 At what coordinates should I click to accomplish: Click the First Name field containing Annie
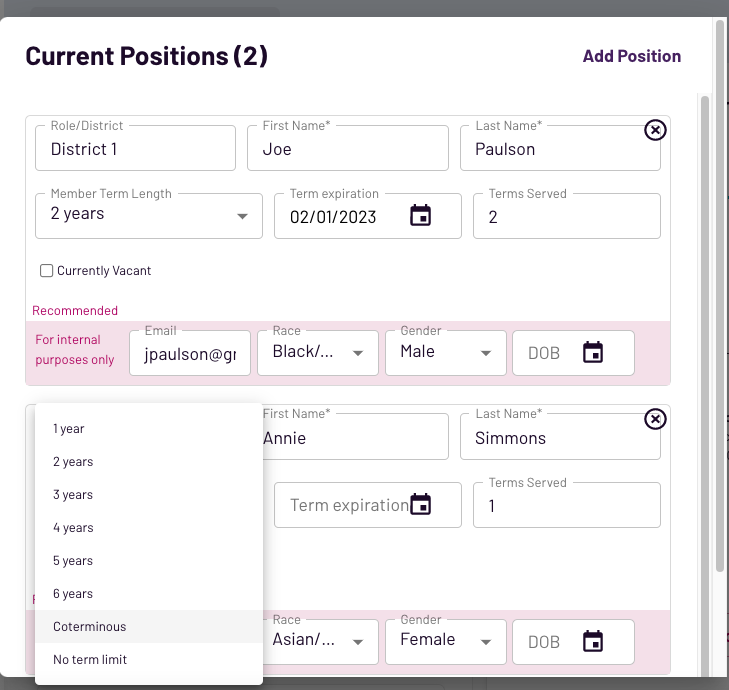tap(345, 438)
